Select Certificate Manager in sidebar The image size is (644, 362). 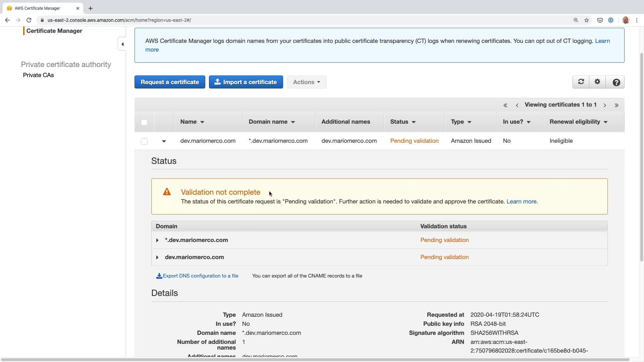pos(54,31)
